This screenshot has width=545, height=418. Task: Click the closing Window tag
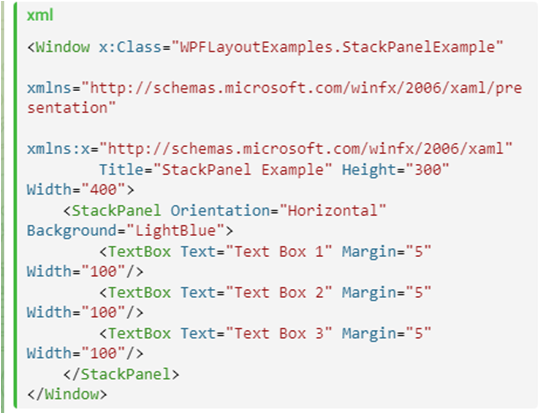[67, 394]
